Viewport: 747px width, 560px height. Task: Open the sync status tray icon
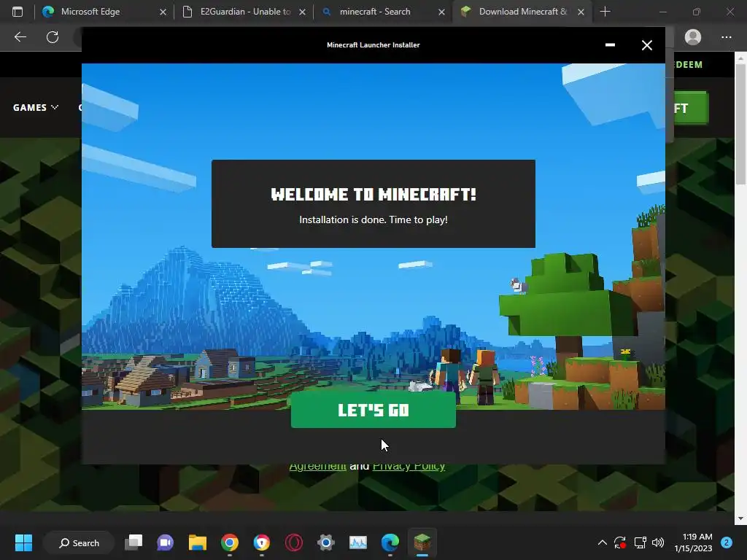620,542
